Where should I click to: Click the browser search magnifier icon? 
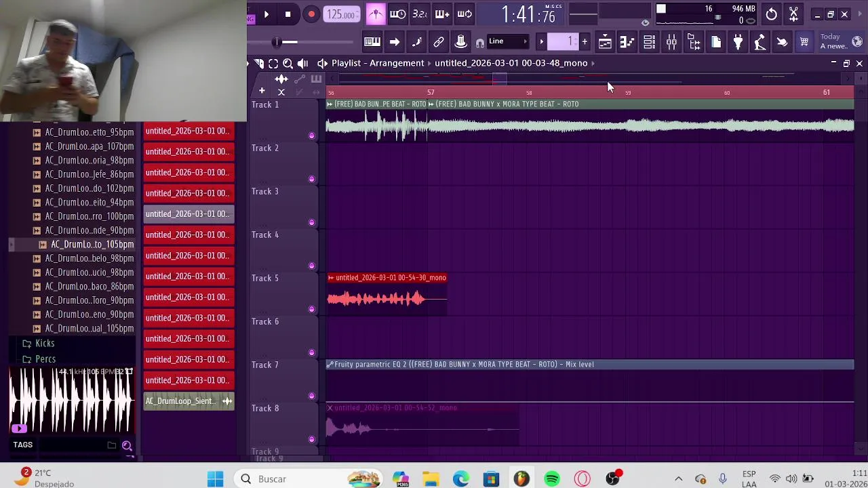pos(127,445)
